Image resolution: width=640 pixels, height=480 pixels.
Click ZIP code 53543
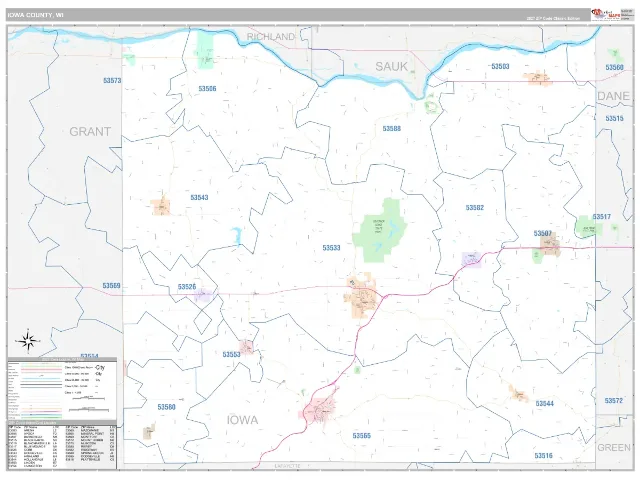point(199,198)
